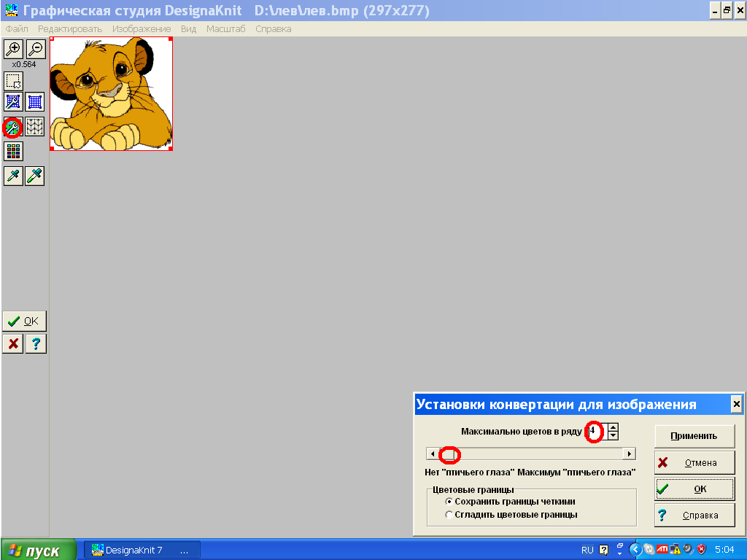Click the system clock showing 5:04
This screenshot has height=560, width=747.
(x=724, y=550)
